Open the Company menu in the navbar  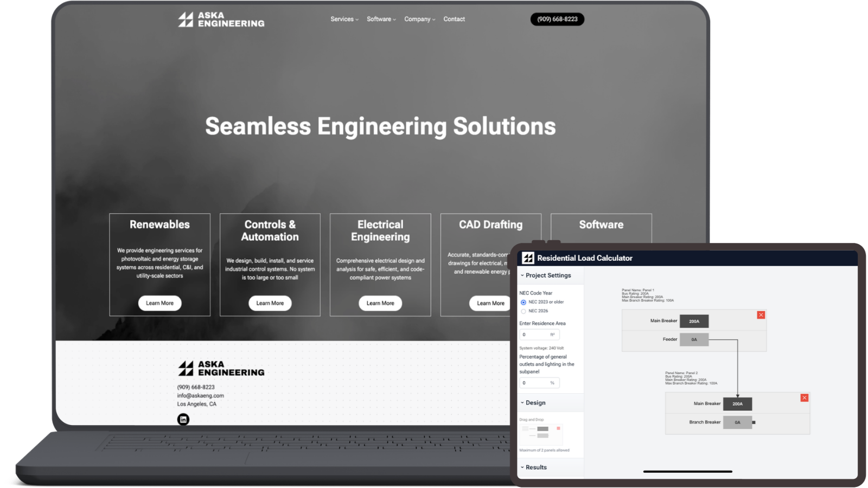[419, 19]
